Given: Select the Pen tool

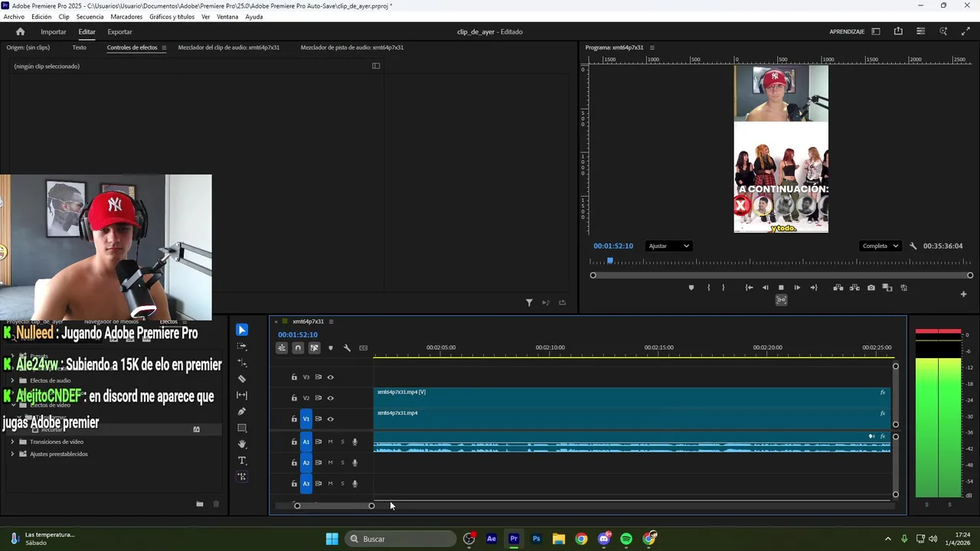Looking at the screenshot, I should point(242,412).
